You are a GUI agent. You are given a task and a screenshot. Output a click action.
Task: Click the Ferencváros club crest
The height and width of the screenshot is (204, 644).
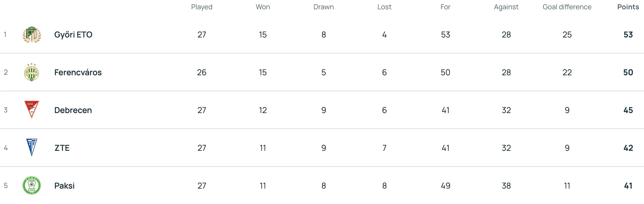(32, 72)
